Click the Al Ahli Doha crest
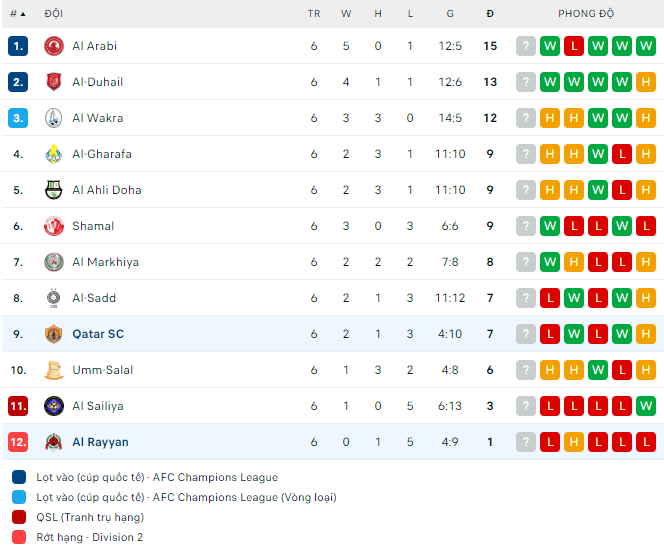This screenshot has height=549, width=664. [x=54, y=190]
